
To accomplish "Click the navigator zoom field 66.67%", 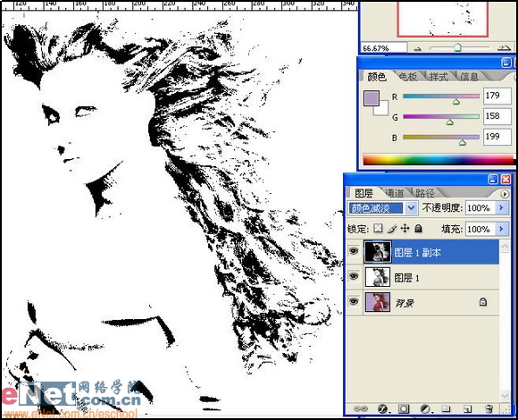I will tap(383, 48).
